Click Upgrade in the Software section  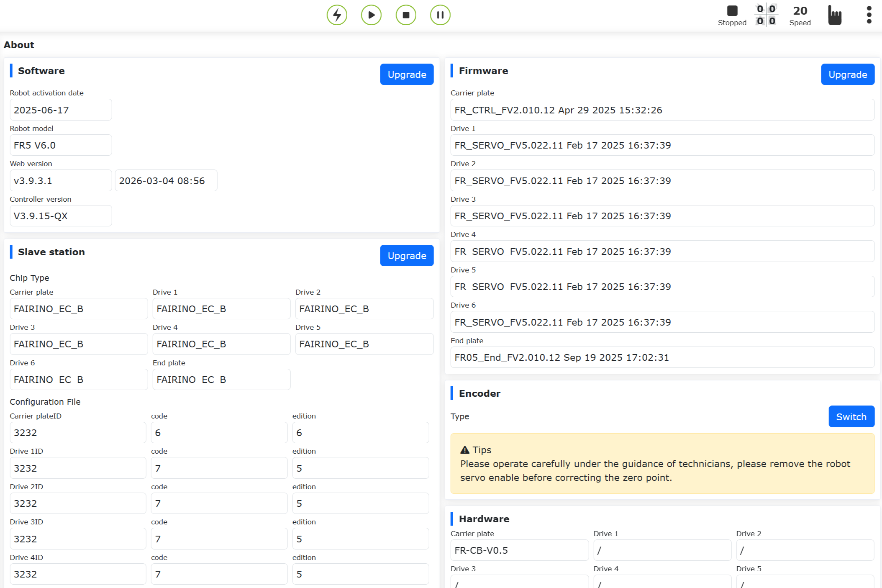[x=407, y=74]
